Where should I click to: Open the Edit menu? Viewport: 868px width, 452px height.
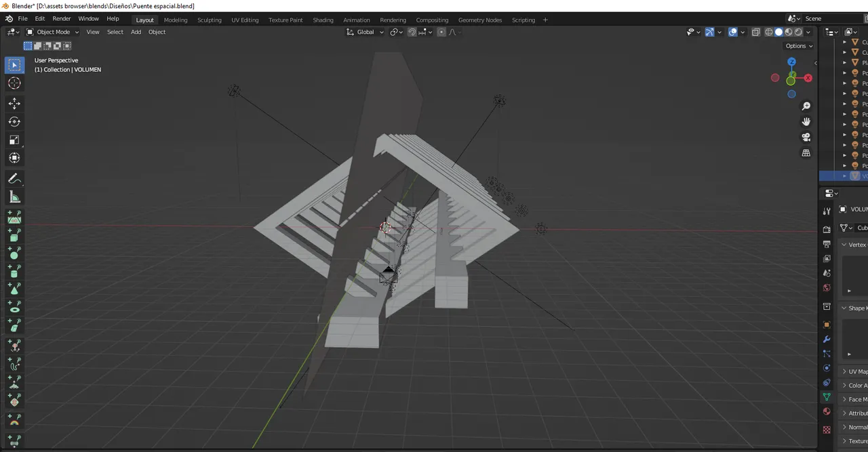(40, 19)
